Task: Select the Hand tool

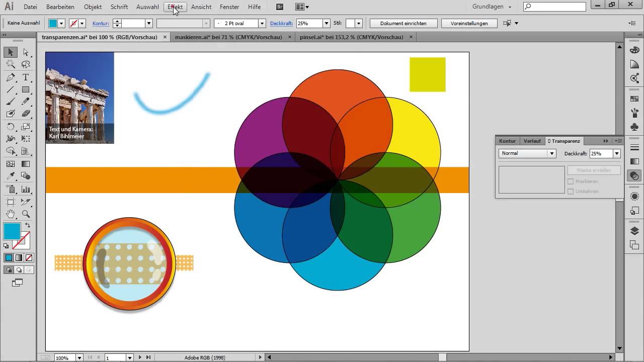Action: tap(10, 214)
